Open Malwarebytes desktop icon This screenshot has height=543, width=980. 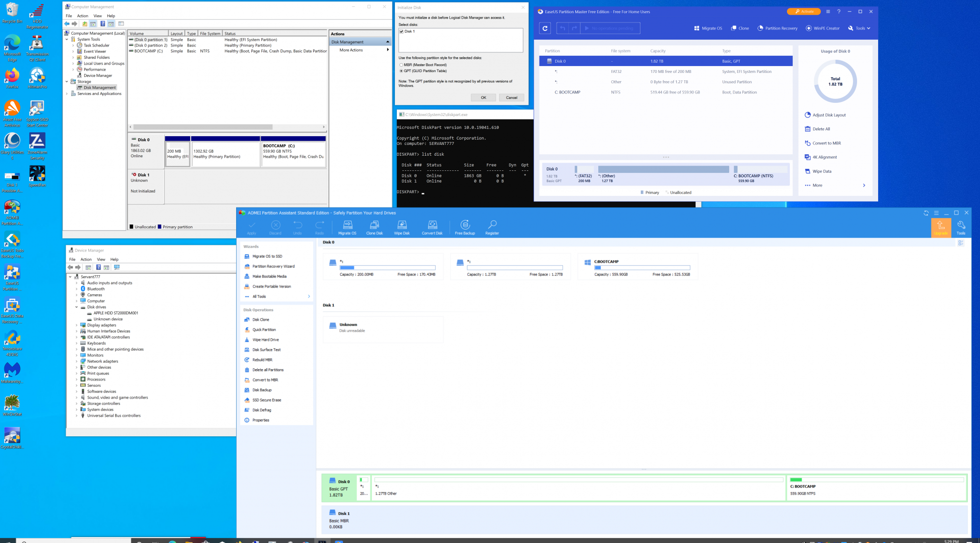tap(12, 373)
